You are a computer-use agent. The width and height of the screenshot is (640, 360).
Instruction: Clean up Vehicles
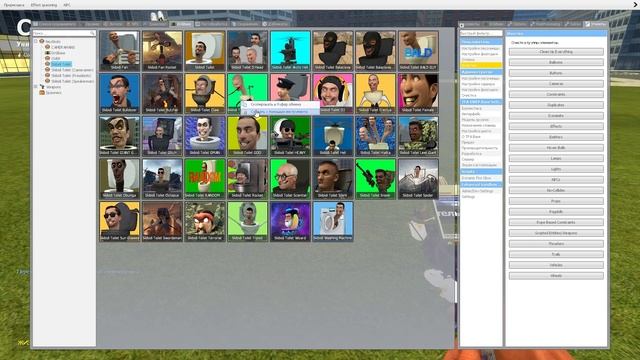556,265
